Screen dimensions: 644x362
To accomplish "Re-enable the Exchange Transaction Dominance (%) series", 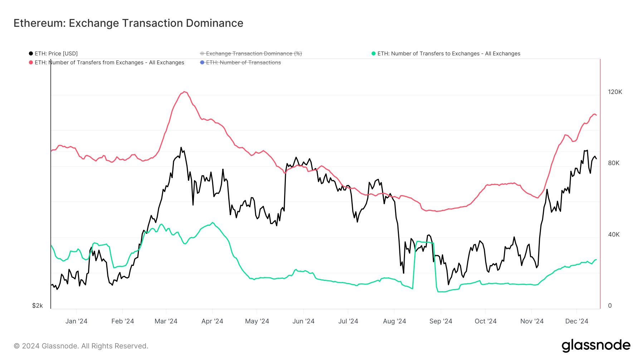I will pyautogui.click(x=254, y=53).
